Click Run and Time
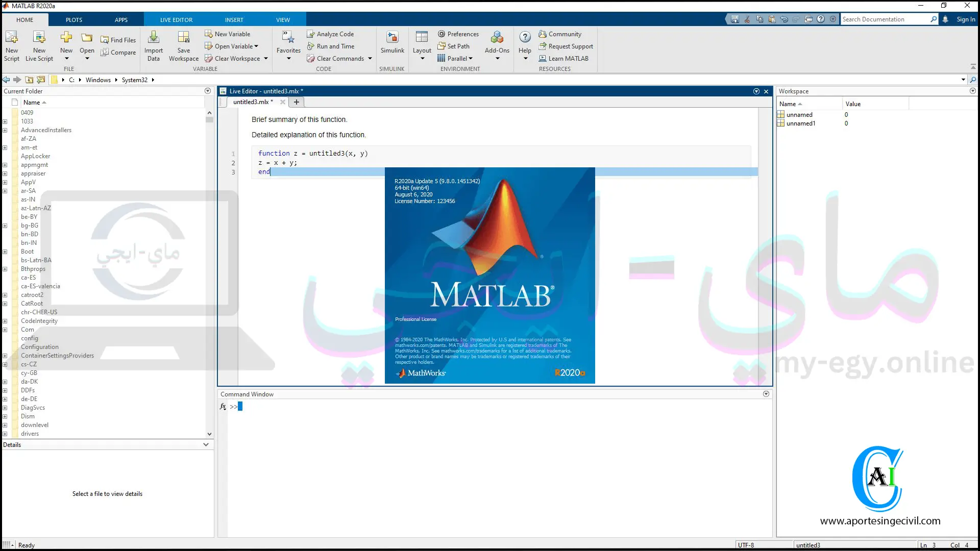The width and height of the screenshot is (980, 551). click(330, 46)
